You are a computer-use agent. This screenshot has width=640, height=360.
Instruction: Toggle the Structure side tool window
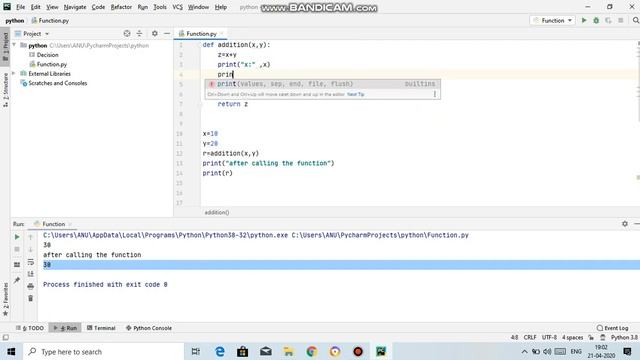[x=5, y=90]
